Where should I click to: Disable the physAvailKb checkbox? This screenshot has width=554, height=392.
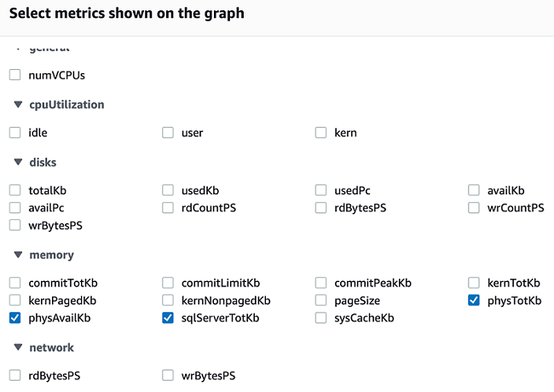point(14,318)
